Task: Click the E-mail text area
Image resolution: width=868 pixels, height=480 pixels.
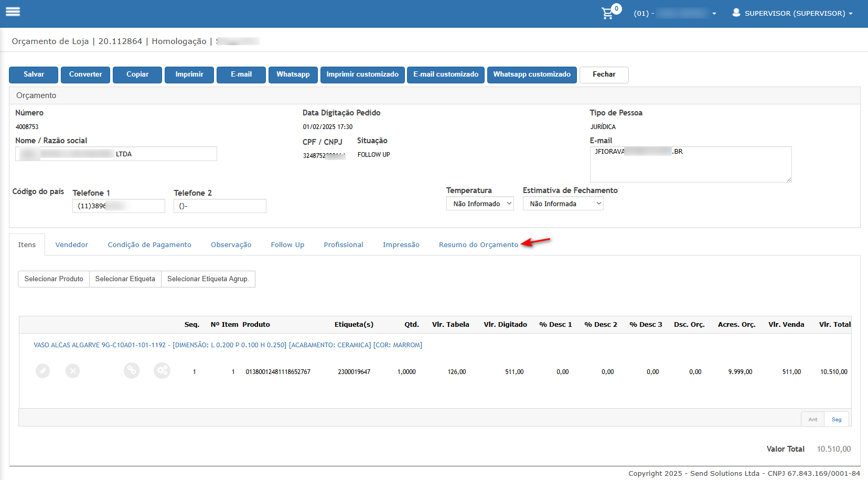Action: pos(691,164)
